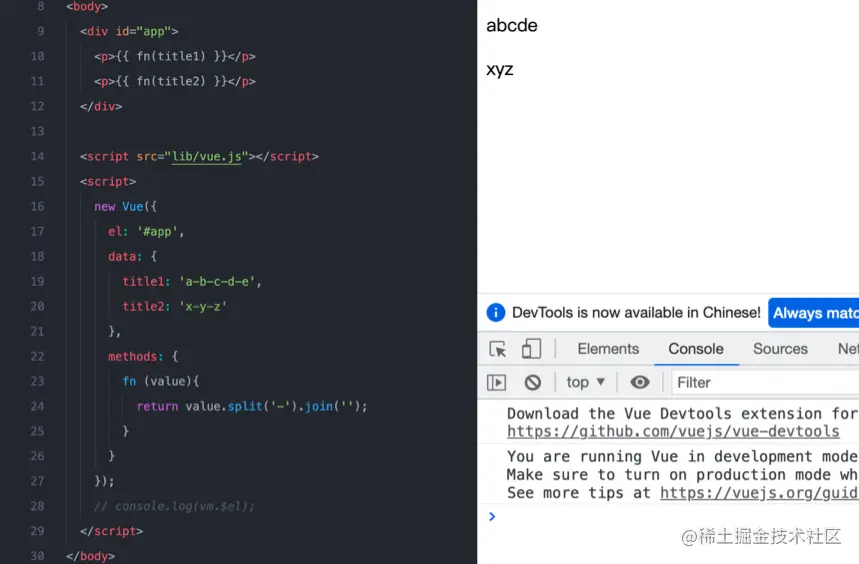
Task: Show the console sidebar panel icon
Action: click(x=496, y=382)
